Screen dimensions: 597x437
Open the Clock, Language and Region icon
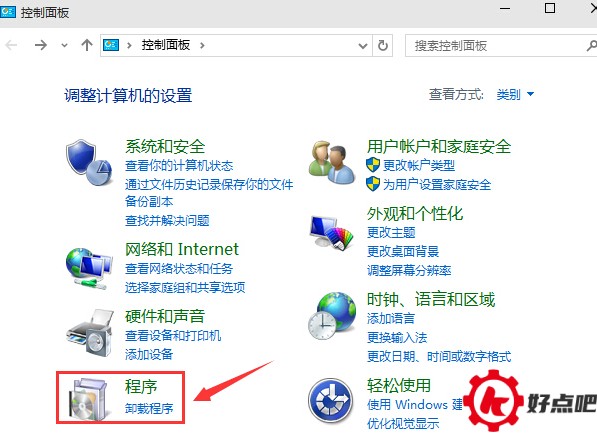tap(332, 316)
